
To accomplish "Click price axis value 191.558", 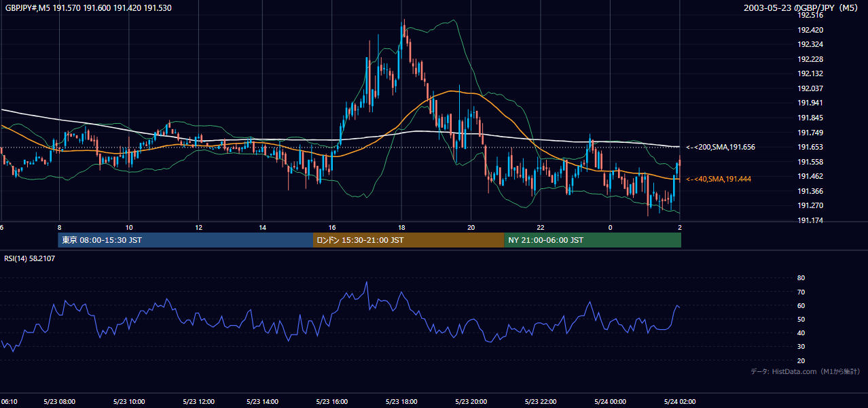I will [810, 162].
